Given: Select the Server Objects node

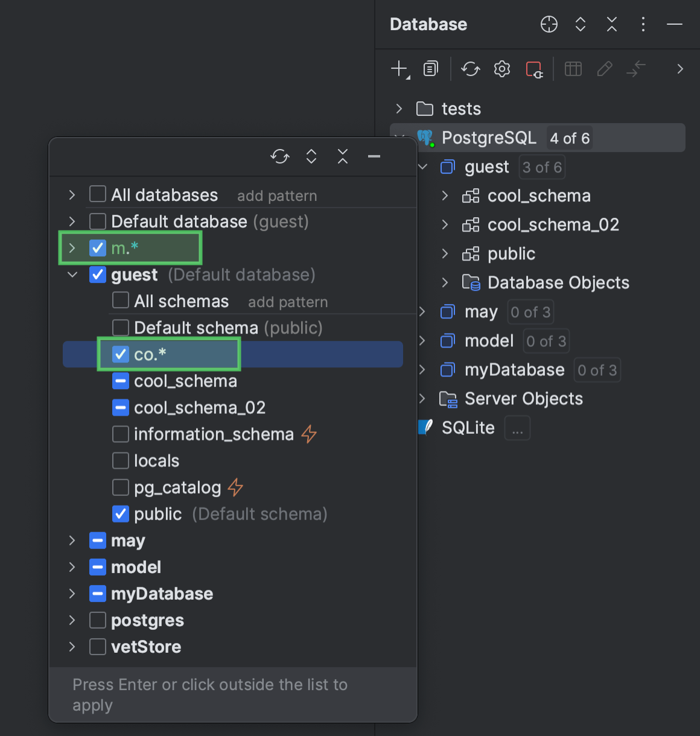Looking at the screenshot, I should (524, 399).
